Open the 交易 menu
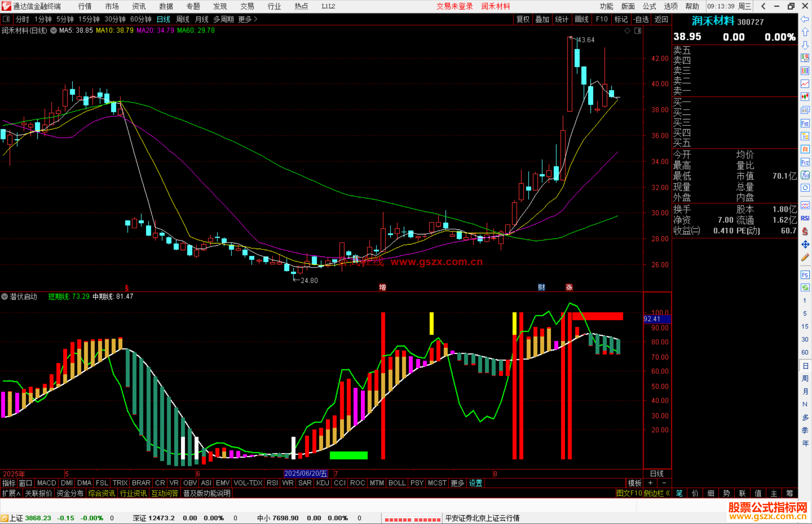This screenshot has width=812, height=524. coord(247,6)
